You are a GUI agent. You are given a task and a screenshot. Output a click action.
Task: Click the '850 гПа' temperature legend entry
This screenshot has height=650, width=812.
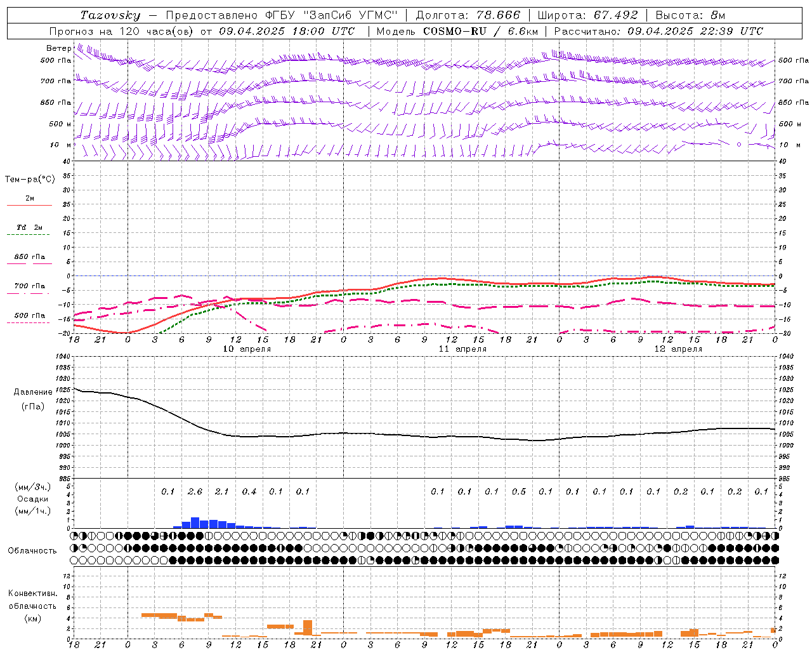(30, 257)
